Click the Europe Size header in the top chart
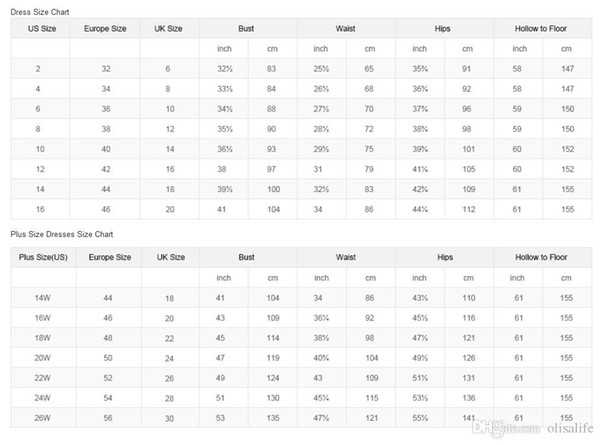The width and height of the screenshot is (600, 445). pyautogui.click(x=105, y=29)
